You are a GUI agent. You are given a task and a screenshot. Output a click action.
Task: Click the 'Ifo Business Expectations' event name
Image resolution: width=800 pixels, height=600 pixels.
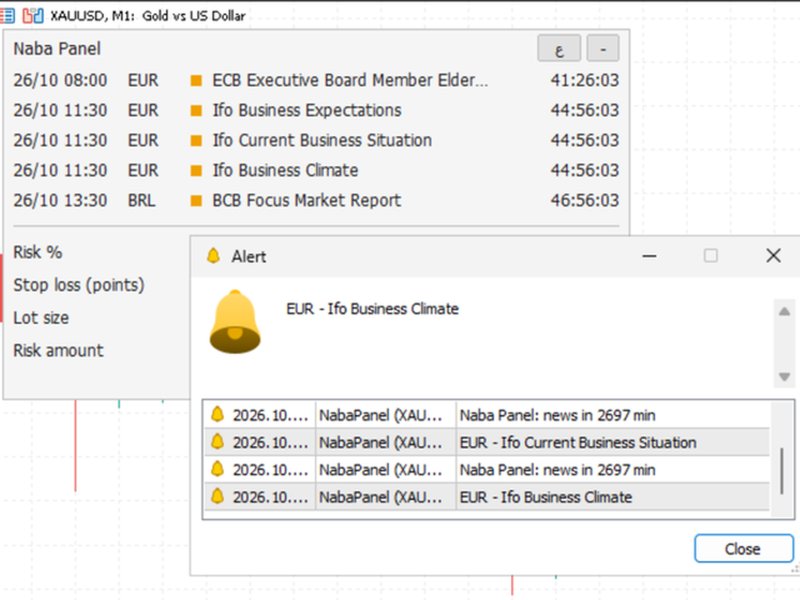point(307,111)
